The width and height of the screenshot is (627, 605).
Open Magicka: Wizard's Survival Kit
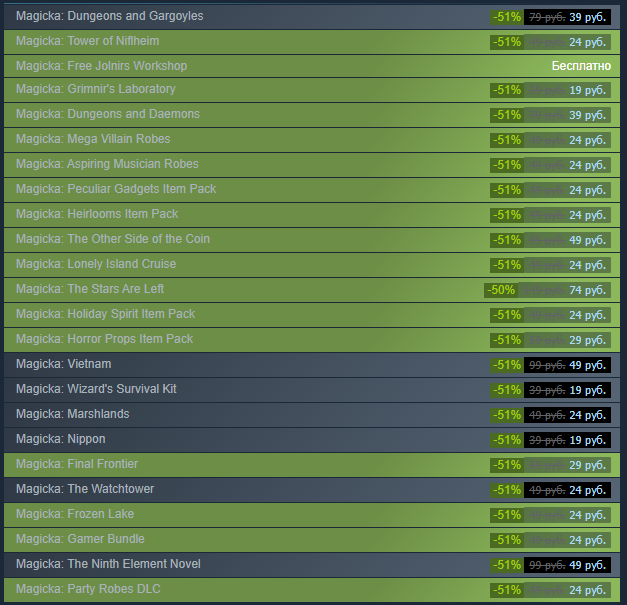[x=312, y=389]
